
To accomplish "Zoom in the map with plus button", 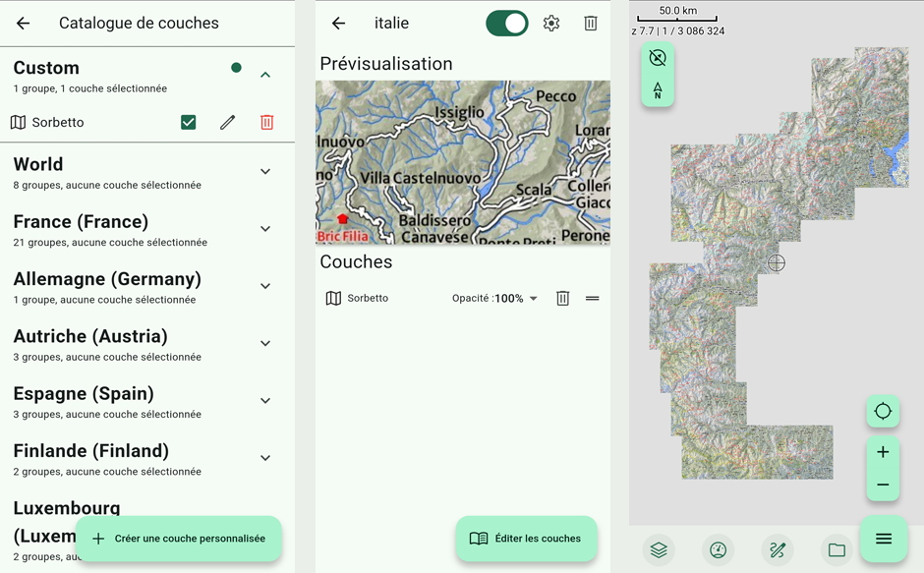I will point(883,452).
